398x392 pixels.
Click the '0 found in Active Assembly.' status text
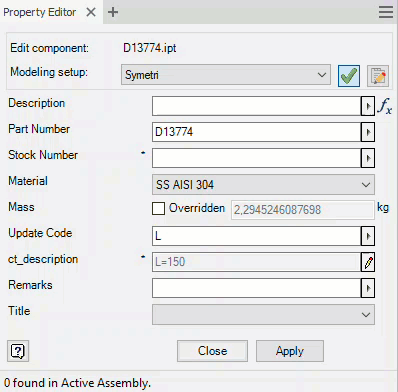tap(77, 383)
